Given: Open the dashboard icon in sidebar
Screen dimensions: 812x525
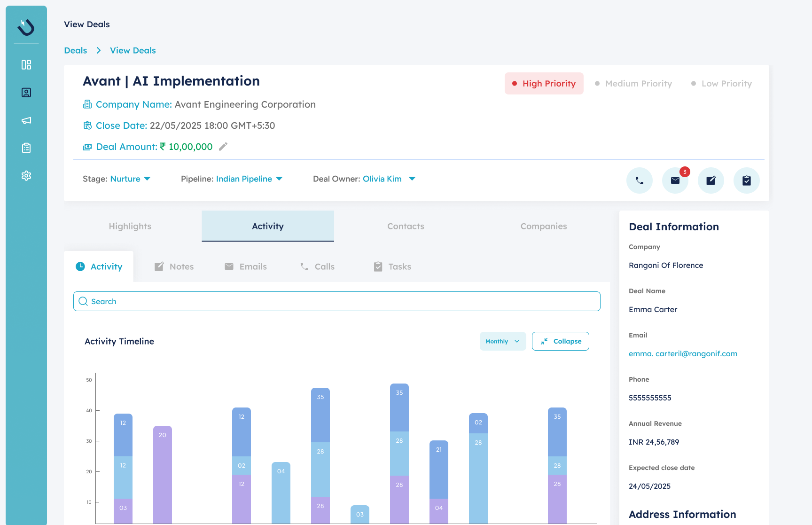Looking at the screenshot, I should (26, 65).
